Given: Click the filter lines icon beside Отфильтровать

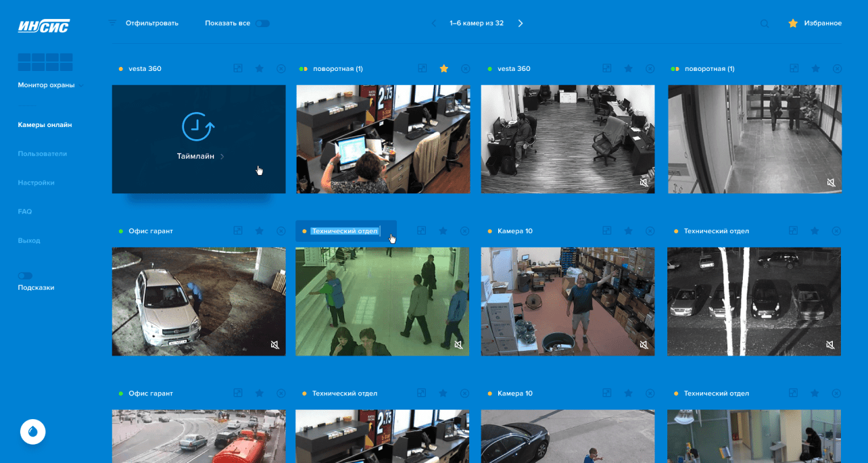Looking at the screenshot, I should click(112, 23).
